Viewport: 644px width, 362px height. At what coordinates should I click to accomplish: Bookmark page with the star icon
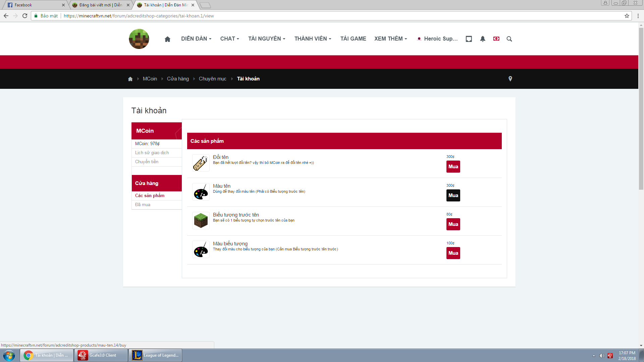[627, 16]
